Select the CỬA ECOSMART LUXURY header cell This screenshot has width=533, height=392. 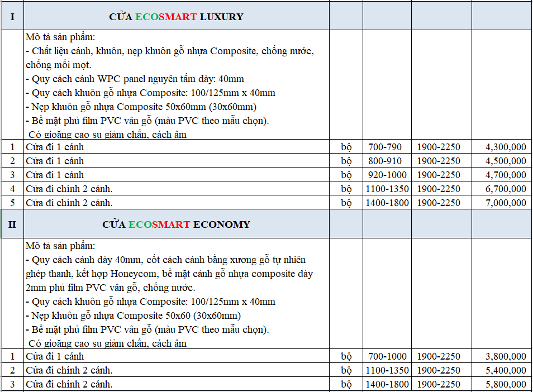coord(177,16)
